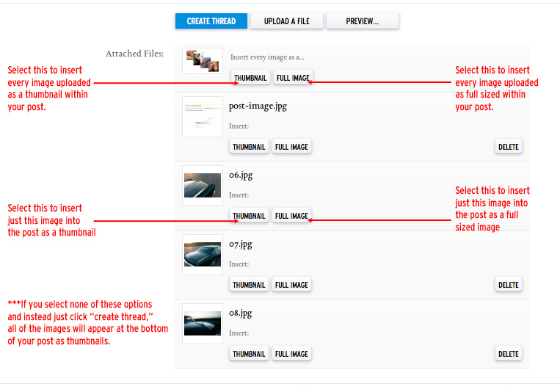Viewport: 560px width, 392px height.
Task: Insert 07.jpg as Thumbnail
Action: tap(249, 285)
